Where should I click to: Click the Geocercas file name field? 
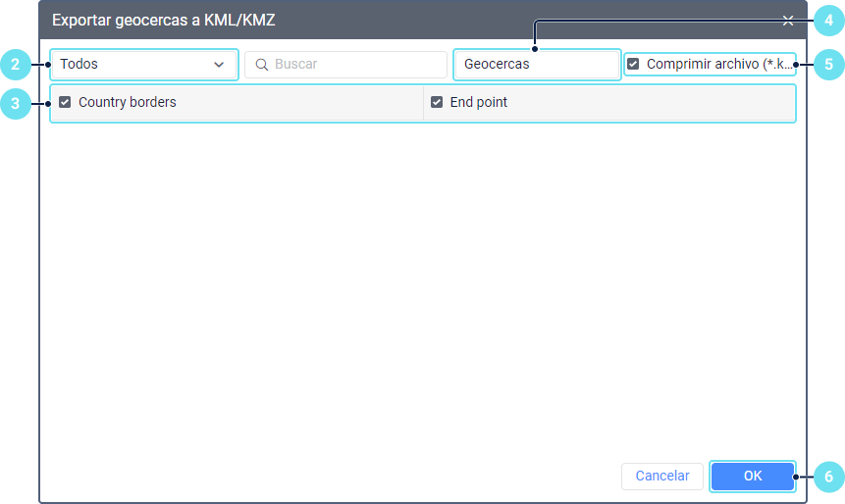pyautogui.click(x=537, y=65)
